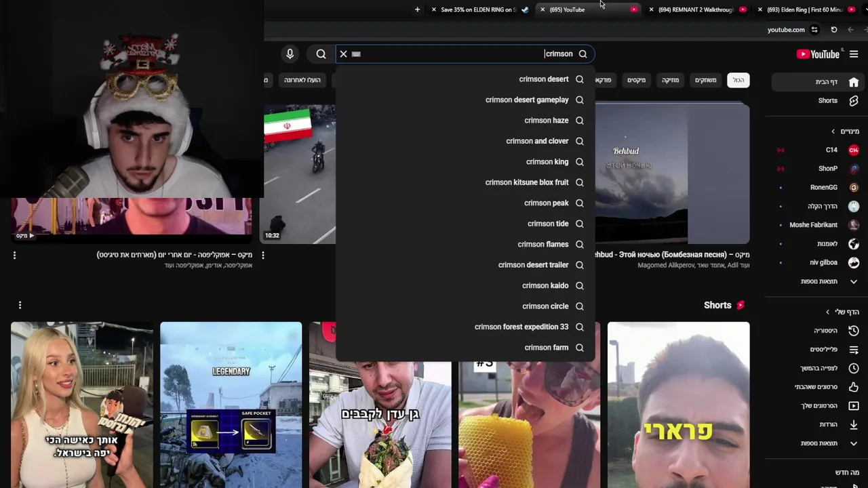Viewport: 868px width, 488px height.
Task: Pick the 'crimson peak' suggestion
Action: (465, 203)
